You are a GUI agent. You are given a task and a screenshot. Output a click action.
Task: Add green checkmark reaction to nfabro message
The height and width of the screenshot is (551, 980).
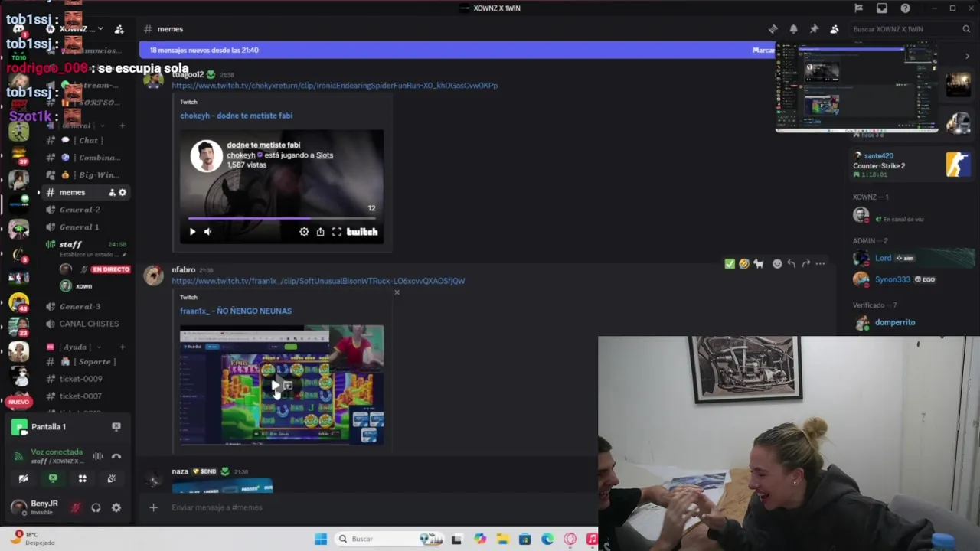pyautogui.click(x=730, y=264)
